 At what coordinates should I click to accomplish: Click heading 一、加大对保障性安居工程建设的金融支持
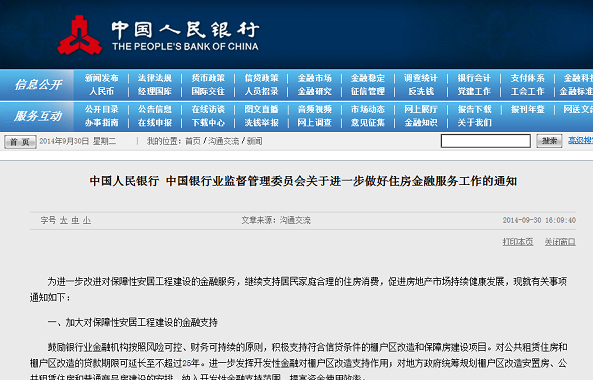(132, 323)
